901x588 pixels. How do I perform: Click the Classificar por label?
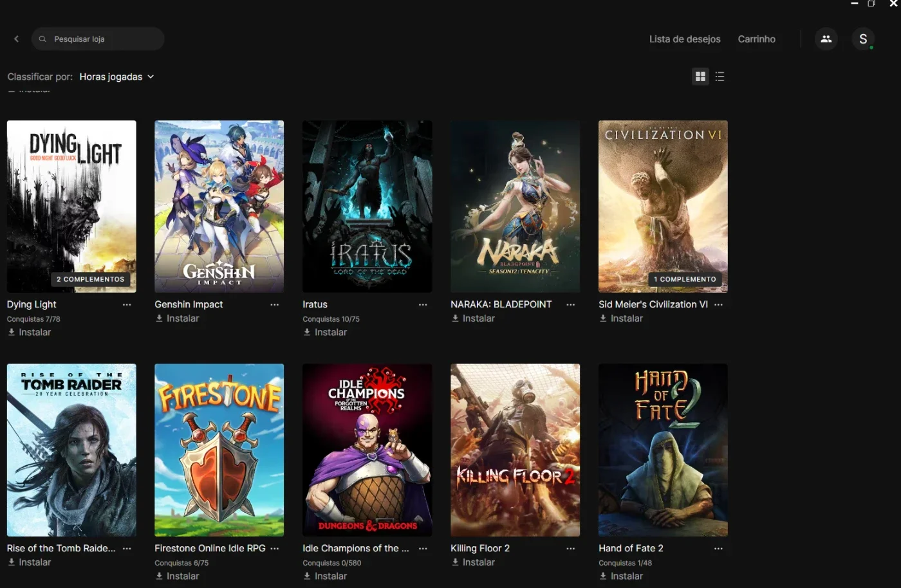coord(40,77)
